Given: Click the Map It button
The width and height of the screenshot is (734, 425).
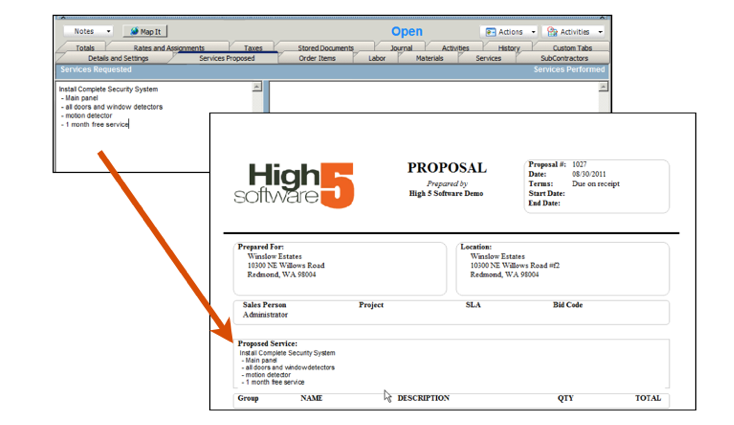Looking at the screenshot, I should point(145,31).
